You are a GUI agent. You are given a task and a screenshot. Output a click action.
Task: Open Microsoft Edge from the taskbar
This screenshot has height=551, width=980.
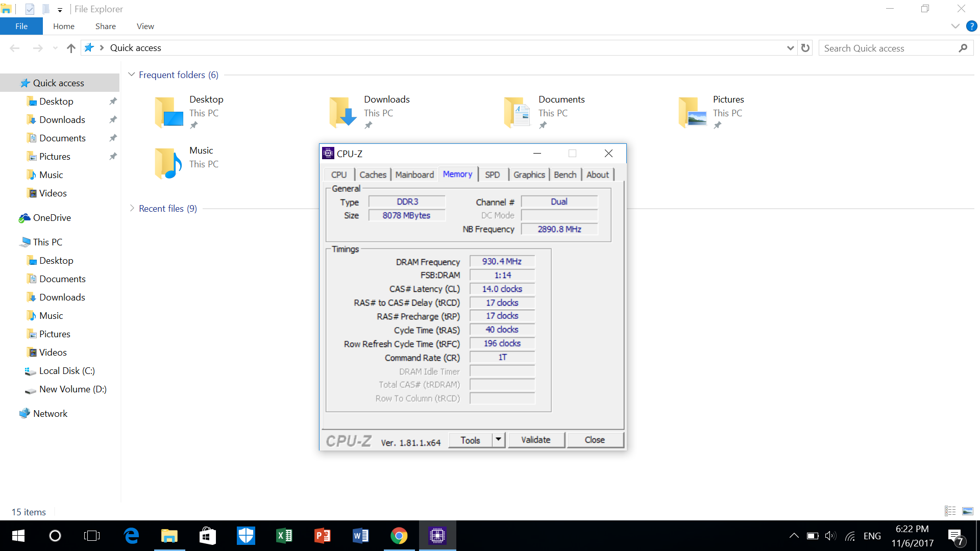[x=131, y=536]
